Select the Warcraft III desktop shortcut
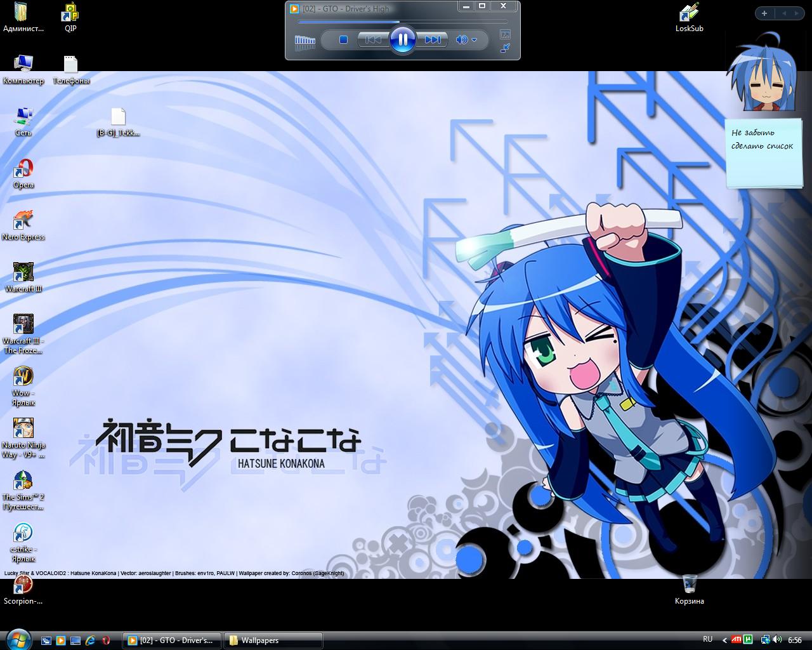812x650 pixels. (x=23, y=277)
